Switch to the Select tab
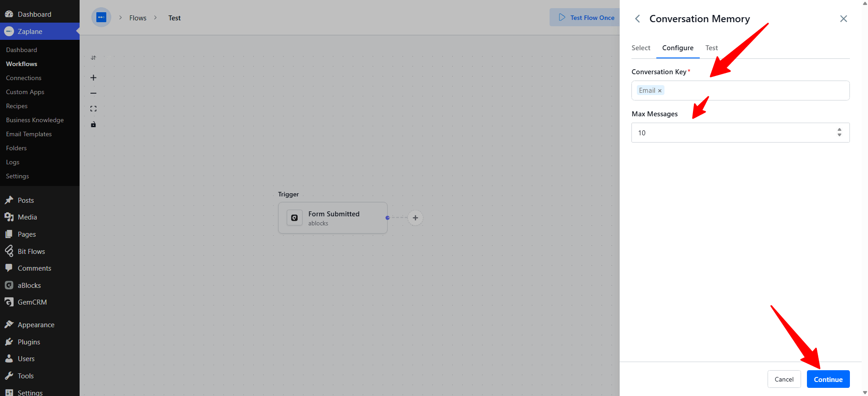Image resolution: width=868 pixels, height=396 pixels. (x=641, y=48)
